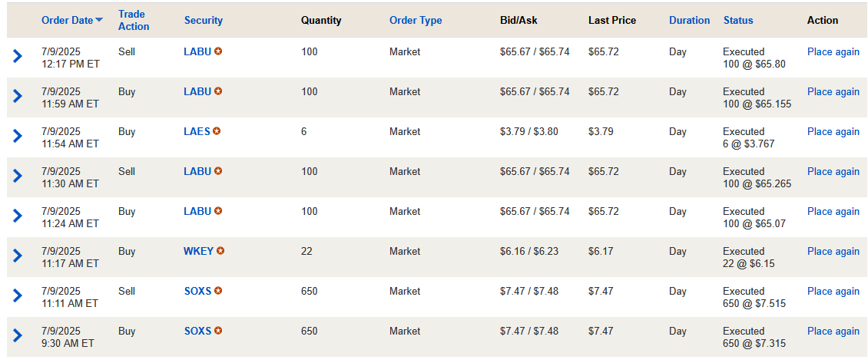Screen dimensions: 868x363
Task: Click star icon next to LABU 11:30 AM order
Action: 218,171
